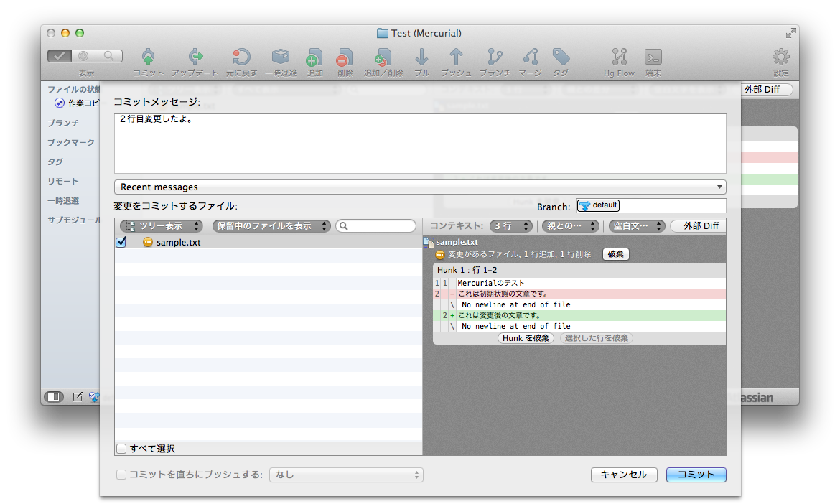This screenshot has width=840, height=504.
Task: Open サブモジュール section in sidebar
Action: point(73,220)
